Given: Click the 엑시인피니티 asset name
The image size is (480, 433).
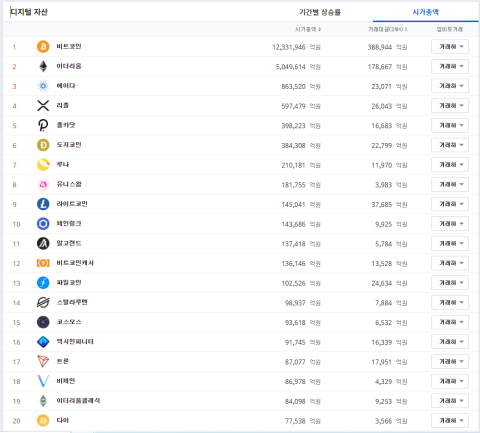Looking at the screenshot, I should (x=75, y=342).
